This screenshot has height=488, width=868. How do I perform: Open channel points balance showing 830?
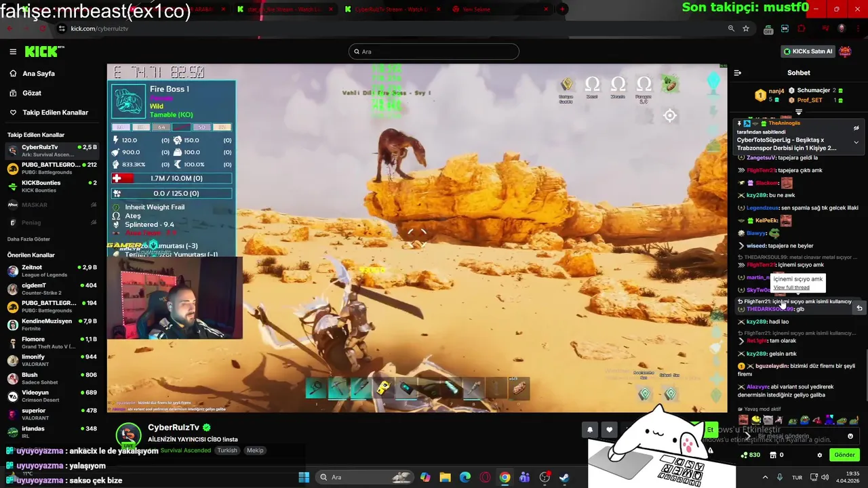tap(751, 455)
